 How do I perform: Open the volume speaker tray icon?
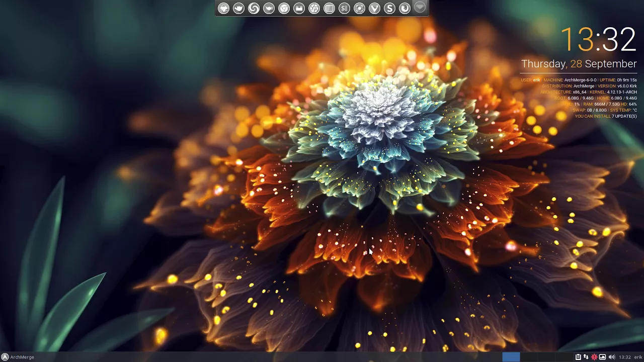[612, 357]
